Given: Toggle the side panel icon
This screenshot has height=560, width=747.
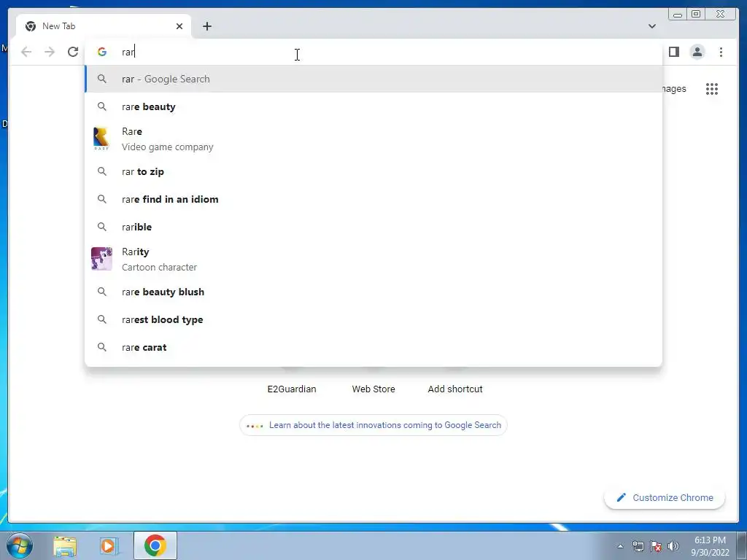Looking at the screenshot, I should [673, 52].
